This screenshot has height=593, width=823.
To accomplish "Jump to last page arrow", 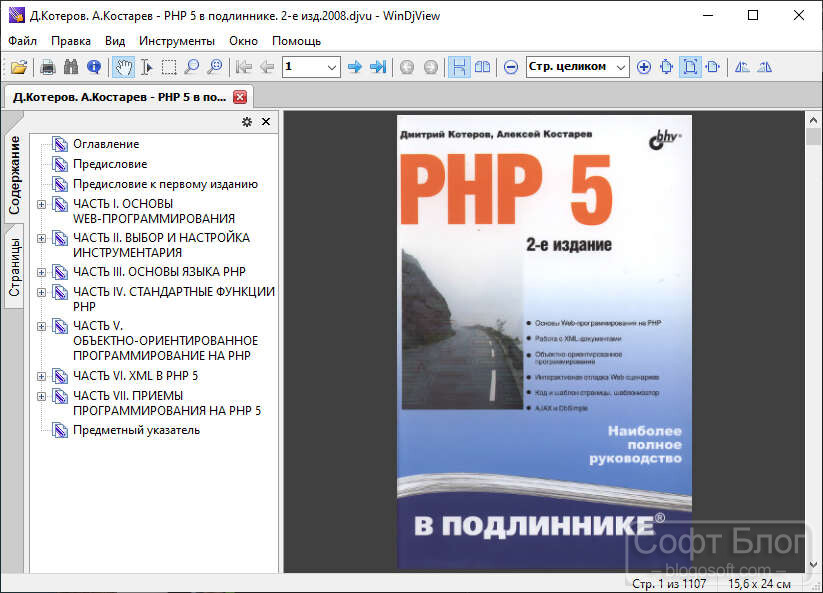I will (x=378, y=67).
